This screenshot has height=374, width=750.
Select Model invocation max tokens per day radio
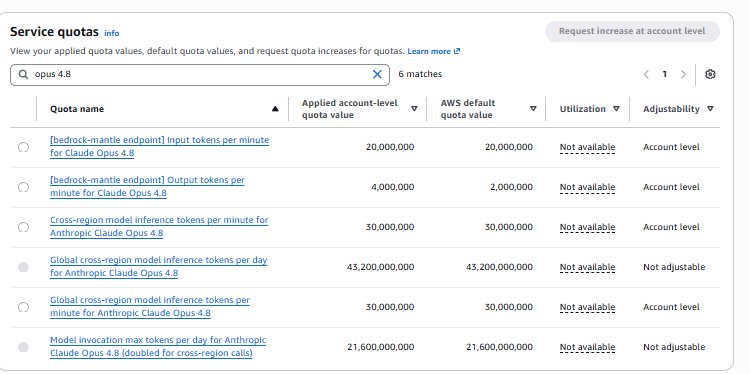[x=23, y=347]
